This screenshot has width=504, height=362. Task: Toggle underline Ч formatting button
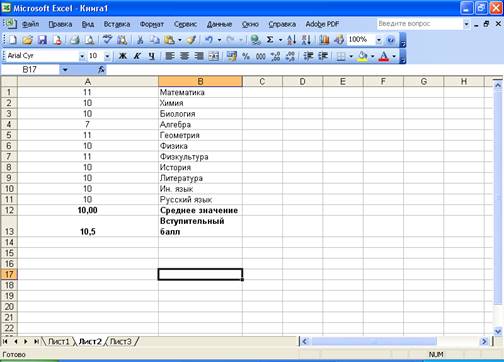pyautogui.click(x=152, y=56)
